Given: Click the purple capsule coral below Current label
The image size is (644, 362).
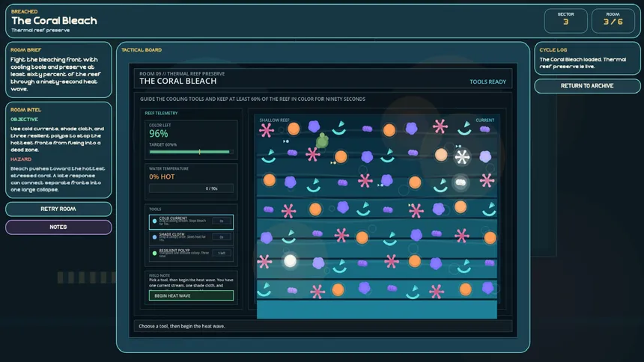Looking at the screenshot, I should pyautogui.click(x=485, y=129).
